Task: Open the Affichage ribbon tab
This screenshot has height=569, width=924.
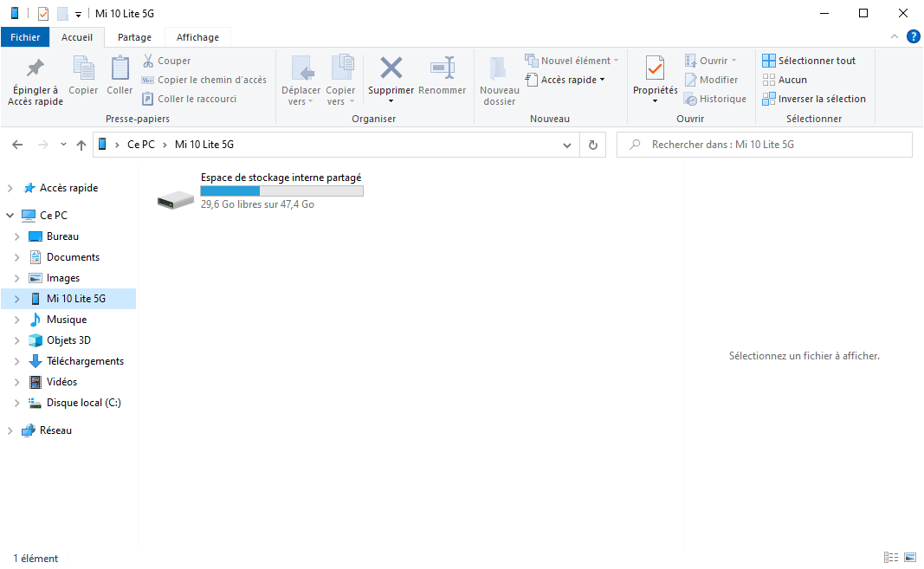Action: coord(197,37)
